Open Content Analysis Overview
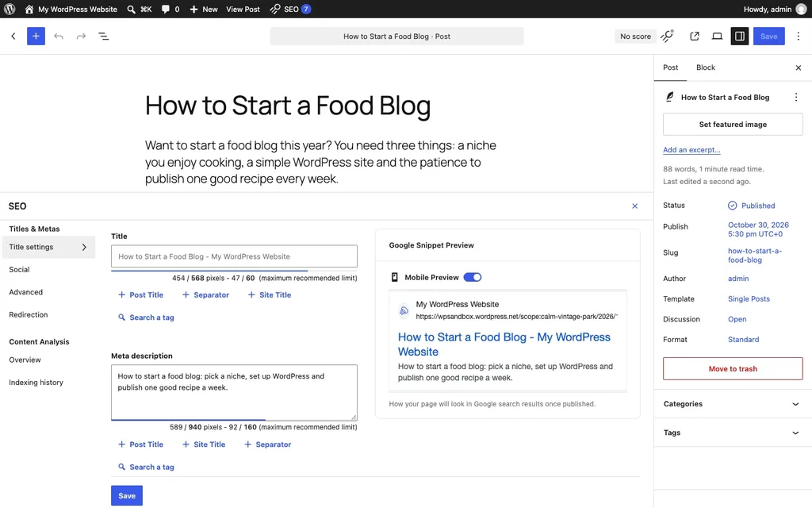This screenshot has width=812, height=508. click(x=25, y=360)
